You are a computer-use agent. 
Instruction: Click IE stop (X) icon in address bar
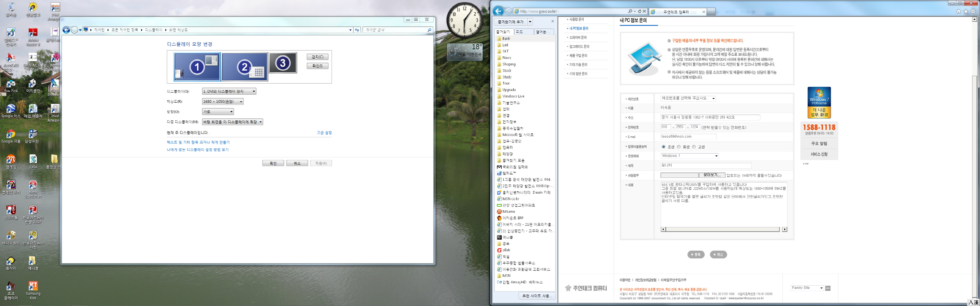[x=644, y=11]
